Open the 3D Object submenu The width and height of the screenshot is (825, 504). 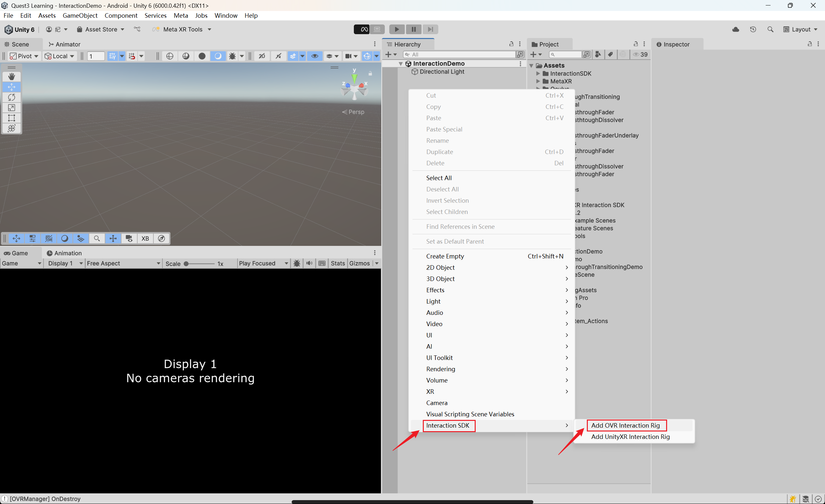(492, 279)
